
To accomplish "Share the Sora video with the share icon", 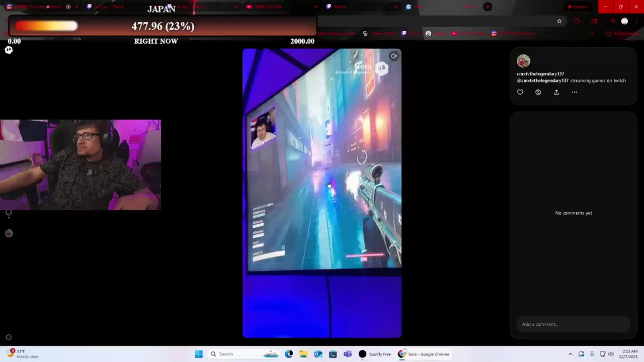I will coord(556,92).
